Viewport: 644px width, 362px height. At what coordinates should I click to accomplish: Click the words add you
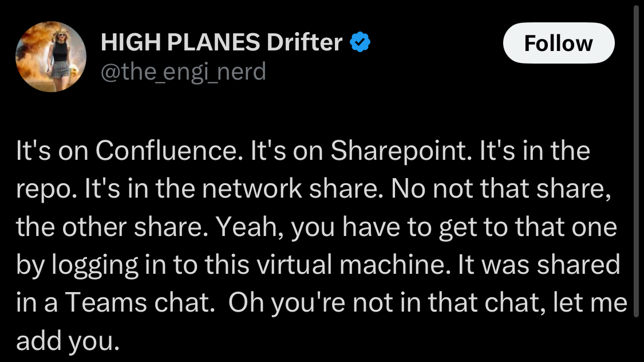click(x=68, y=341)
